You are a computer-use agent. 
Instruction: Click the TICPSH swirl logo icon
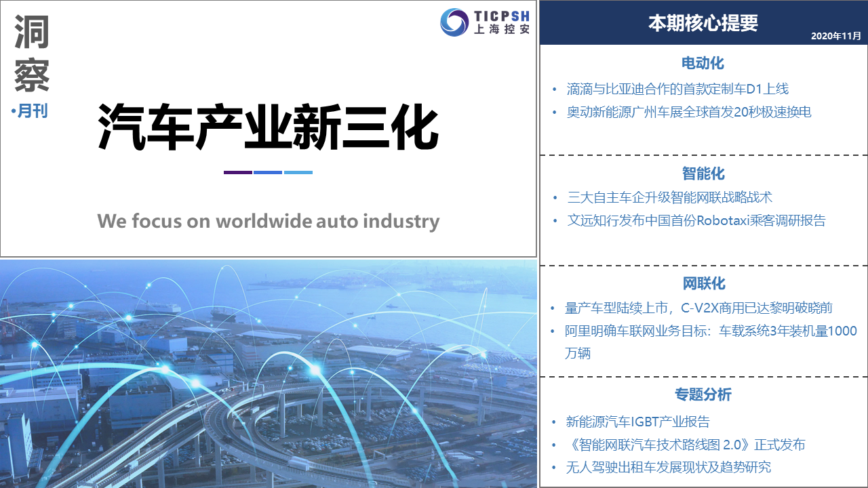pos(454,22)
